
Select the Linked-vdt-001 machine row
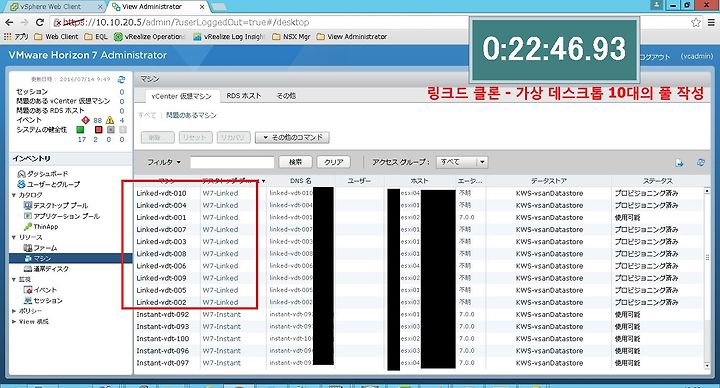coord(419,217)
